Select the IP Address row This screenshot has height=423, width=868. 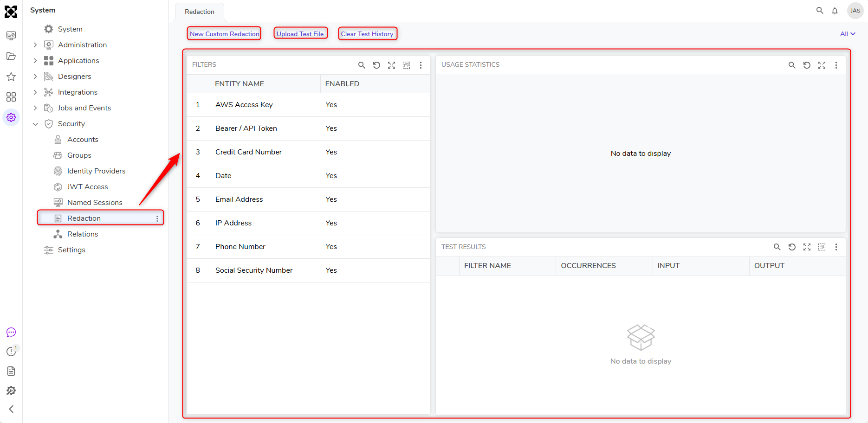(x=308, y=223)
